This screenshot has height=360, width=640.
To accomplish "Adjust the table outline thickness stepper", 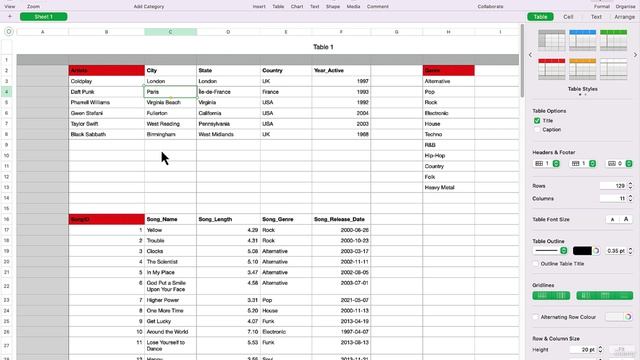I will (630, 251).
